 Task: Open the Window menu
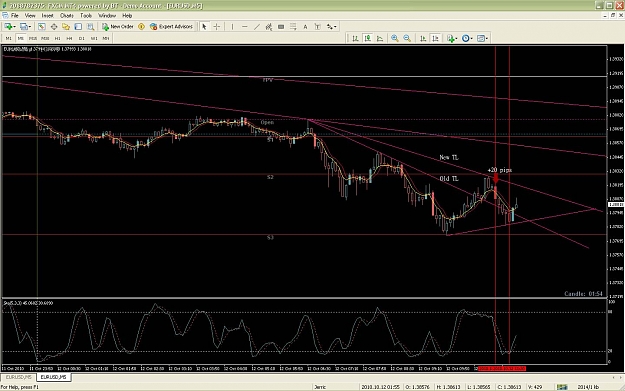[x=107, y=16]
